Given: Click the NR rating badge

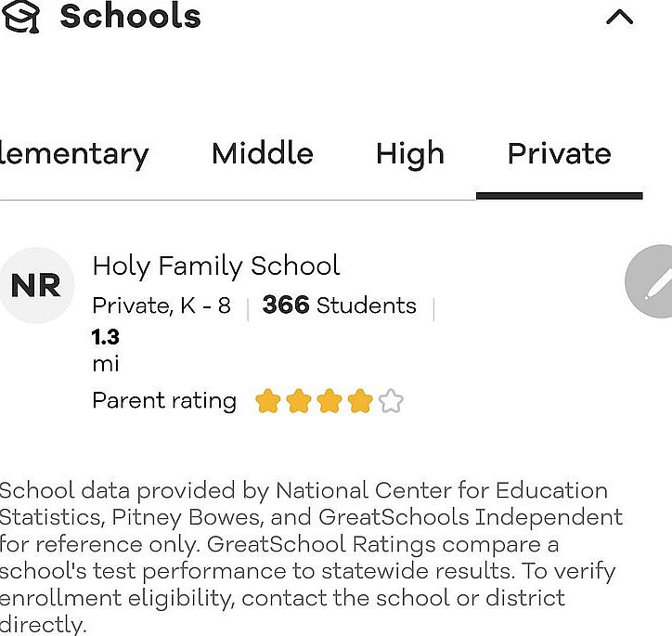Looking at the screenshot, I should (36, 285).
